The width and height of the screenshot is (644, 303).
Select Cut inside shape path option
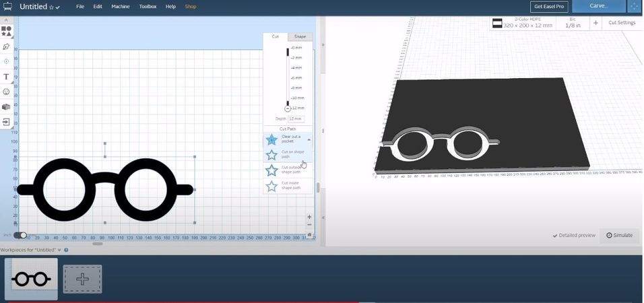point(288,186)
